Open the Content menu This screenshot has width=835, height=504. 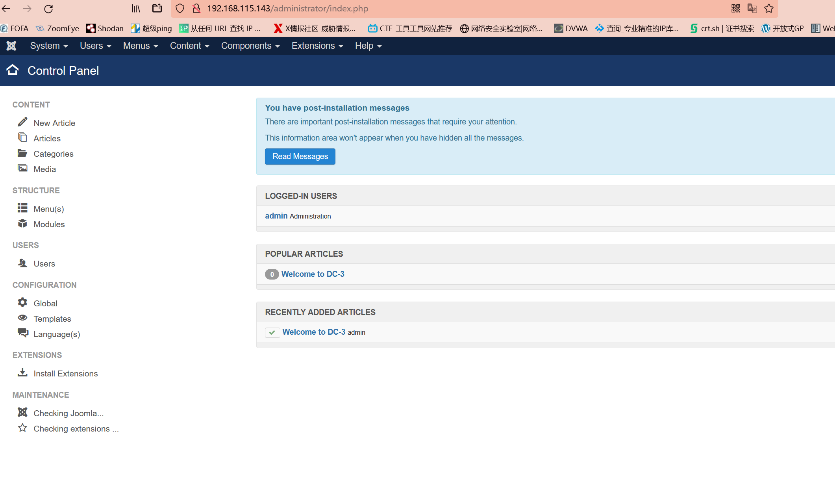[x=189, y=46]
